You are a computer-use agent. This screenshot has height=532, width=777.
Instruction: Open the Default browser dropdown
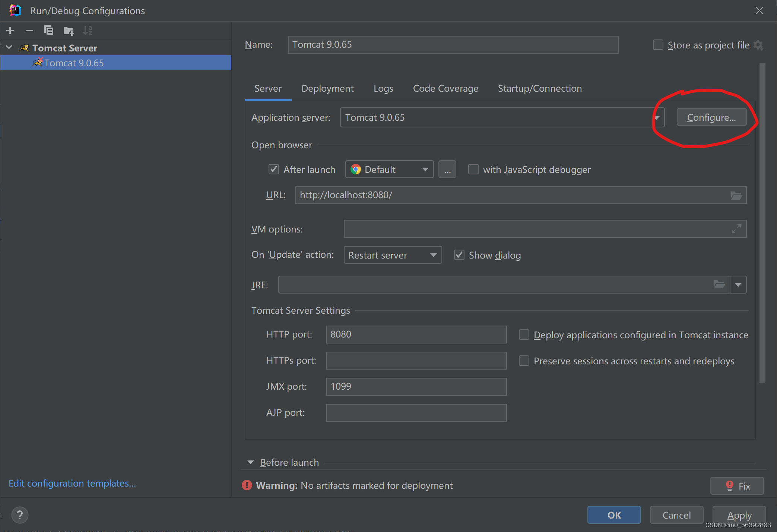[x=389, y=170]
